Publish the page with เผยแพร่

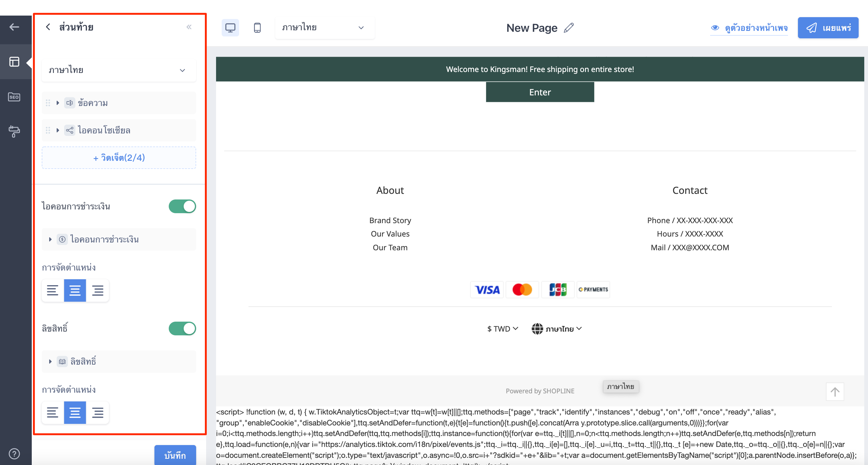[828, 28]
